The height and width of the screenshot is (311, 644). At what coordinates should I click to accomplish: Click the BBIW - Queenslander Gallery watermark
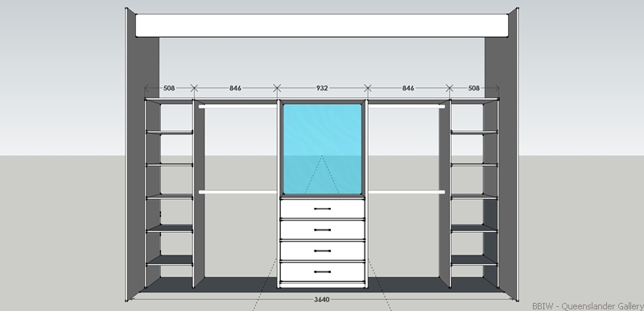point(588,306)
